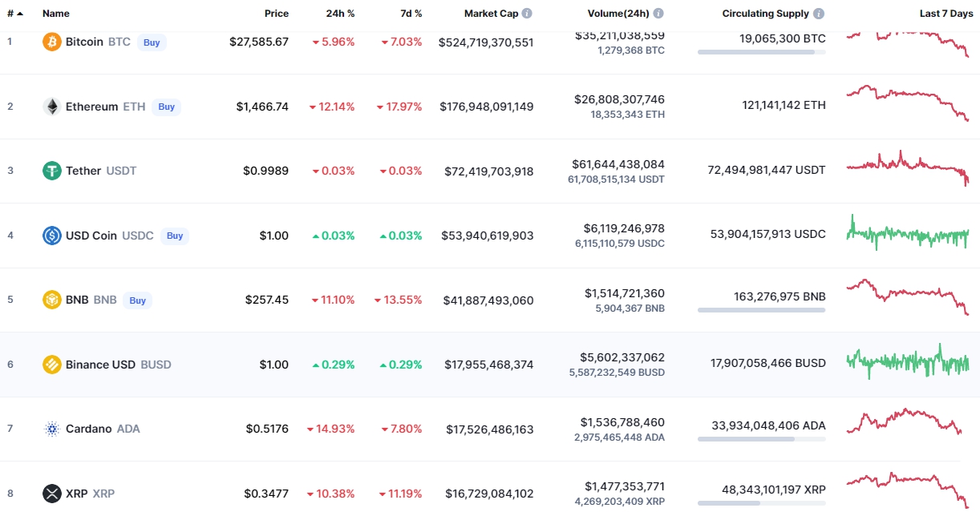Viewport: 980px width, 512px height.
Task: Click XRP circulating supply progress bar
Action: (x=761, y=503)
